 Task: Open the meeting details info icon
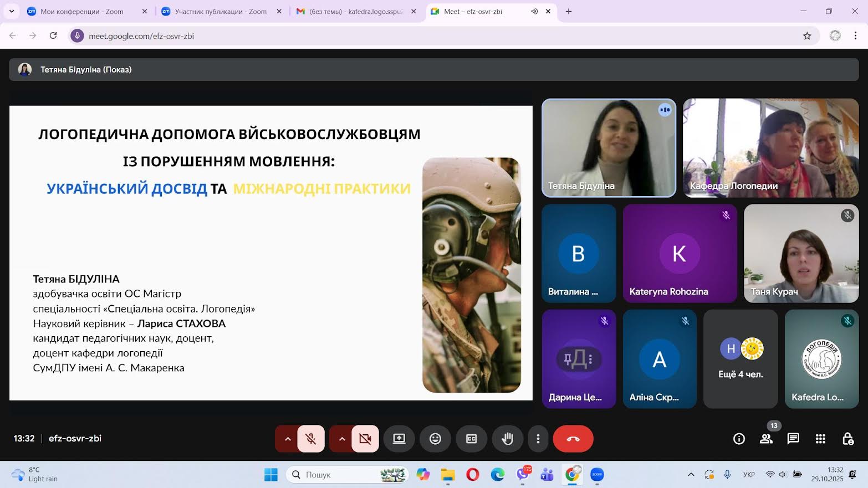click(x=739, y=439)
